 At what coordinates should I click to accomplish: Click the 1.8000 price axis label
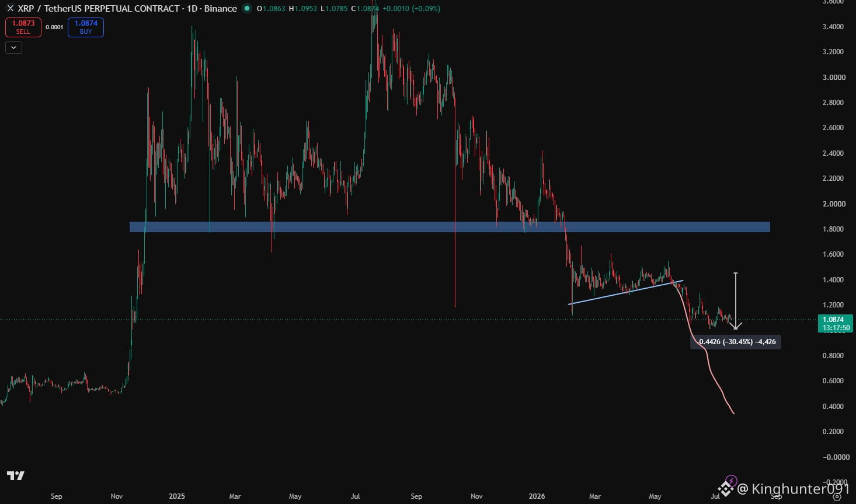(833, 229)
